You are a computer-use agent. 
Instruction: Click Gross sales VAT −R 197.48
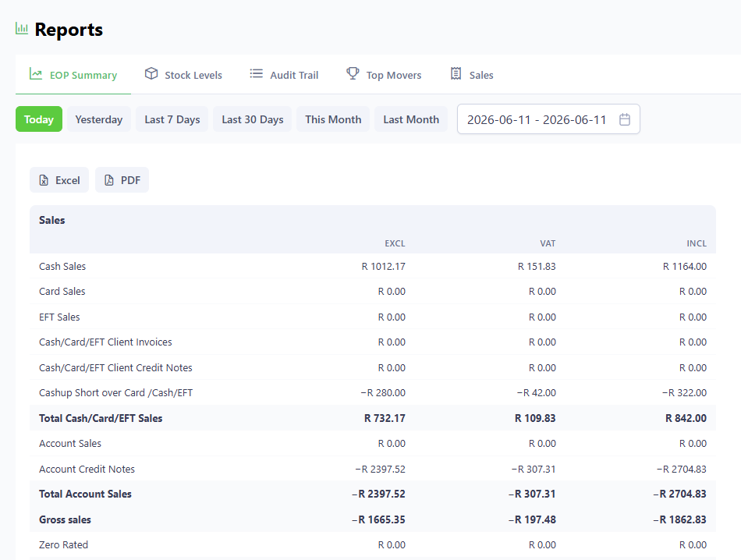pos(532,519)
